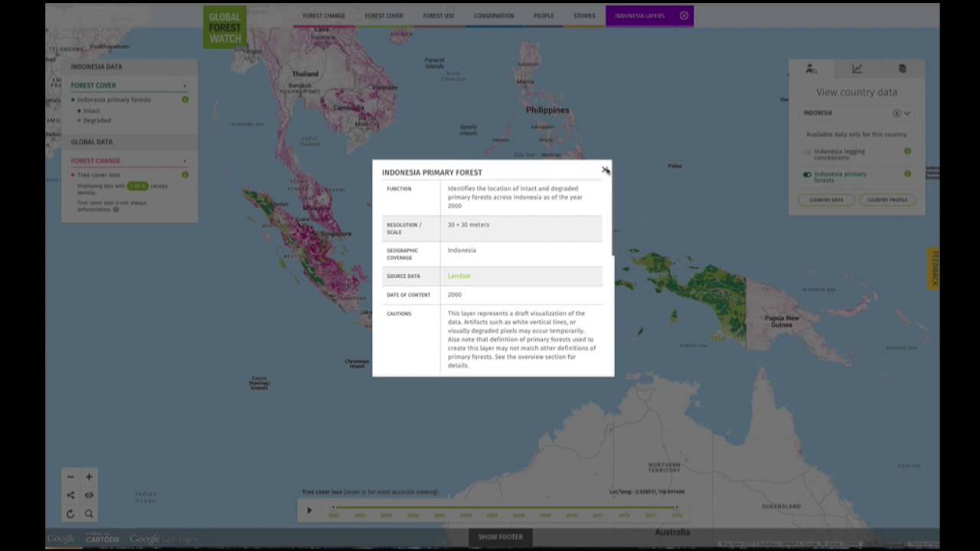Collapse the Forest Change legend section

[185, 161]
